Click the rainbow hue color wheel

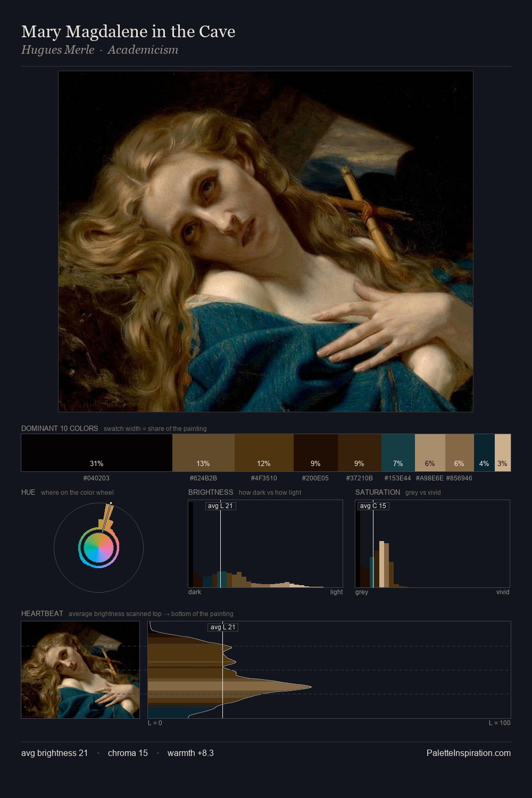[98, 547]
